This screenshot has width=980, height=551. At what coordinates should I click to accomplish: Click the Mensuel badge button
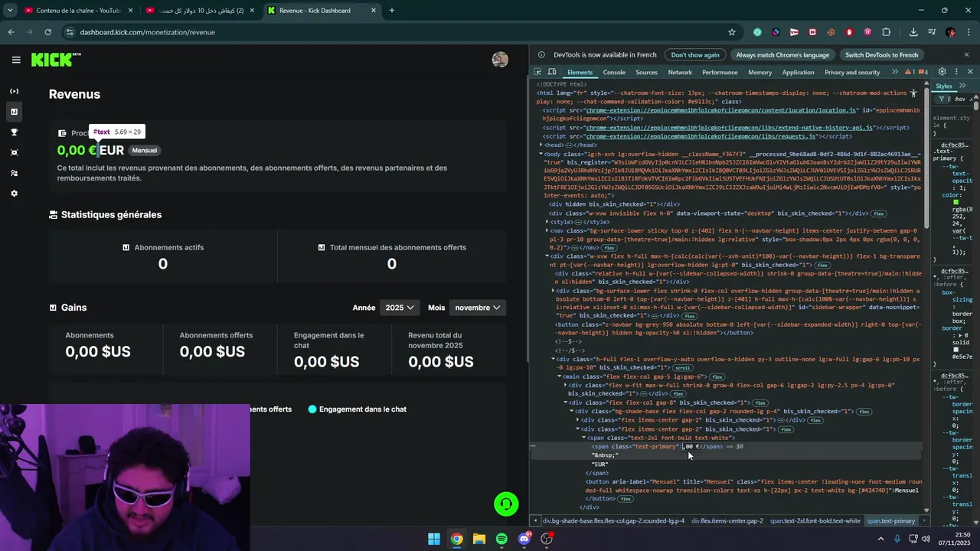click(x=144, y=151)
